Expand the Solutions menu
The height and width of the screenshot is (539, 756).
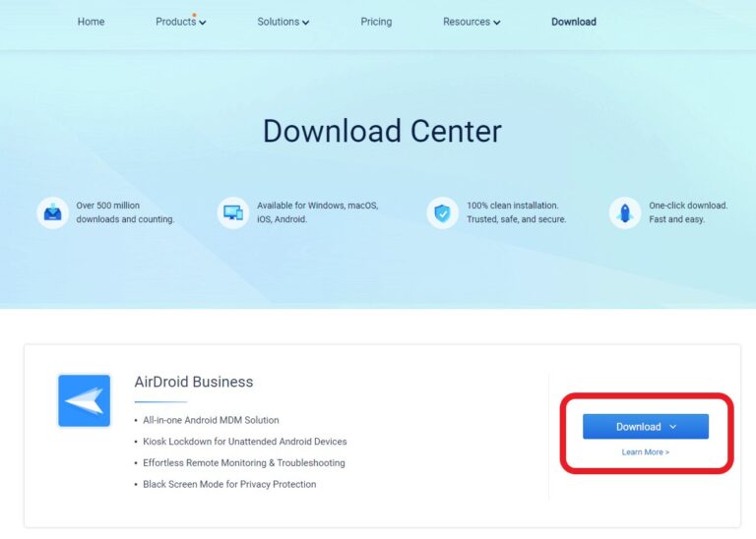pyautogui.click(x=283, y=22)
